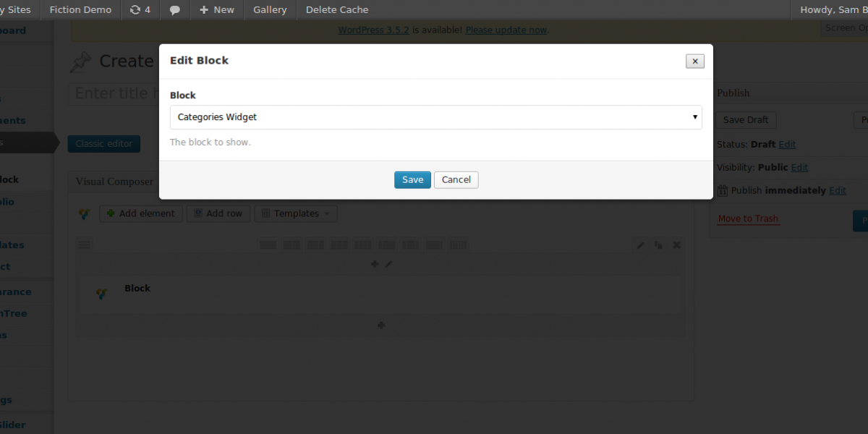The image size is (868, 434).
Task: Edit the Visibility: Public setting
Action: (x=800, y=168)
